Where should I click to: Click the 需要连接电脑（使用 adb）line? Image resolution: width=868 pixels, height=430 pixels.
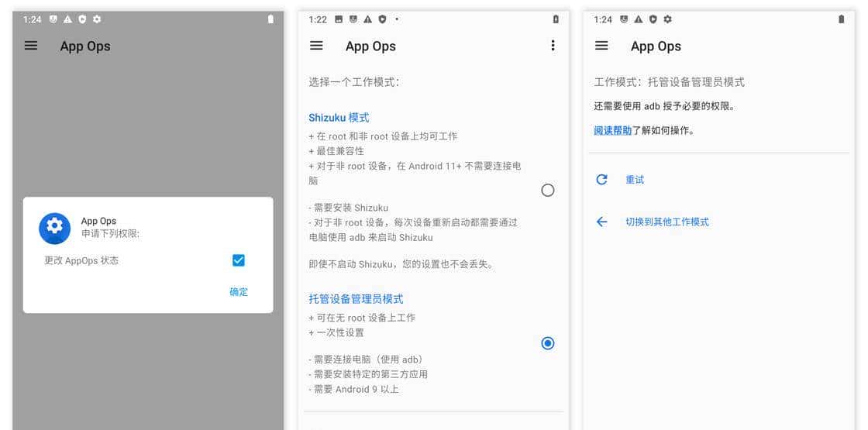(x=366, y=359)
